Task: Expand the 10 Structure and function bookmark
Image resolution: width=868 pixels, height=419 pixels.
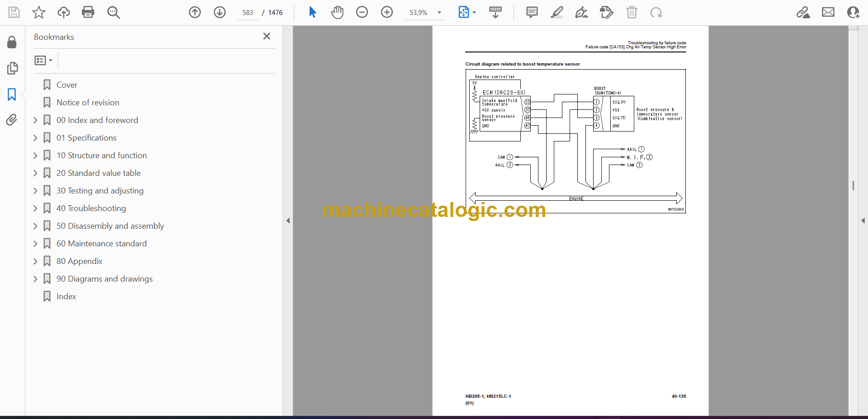Action: (x=35, y=155)
